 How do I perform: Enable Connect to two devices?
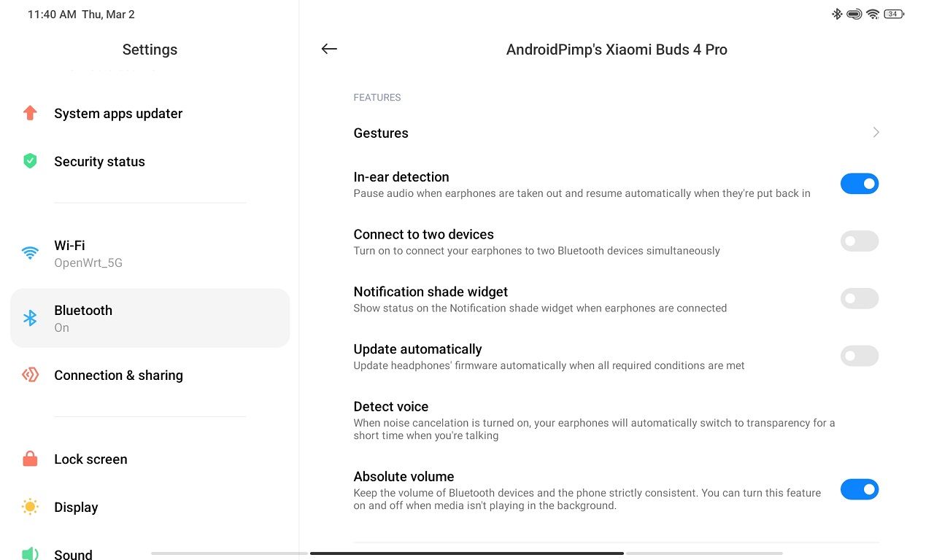[x=860, y=241]
